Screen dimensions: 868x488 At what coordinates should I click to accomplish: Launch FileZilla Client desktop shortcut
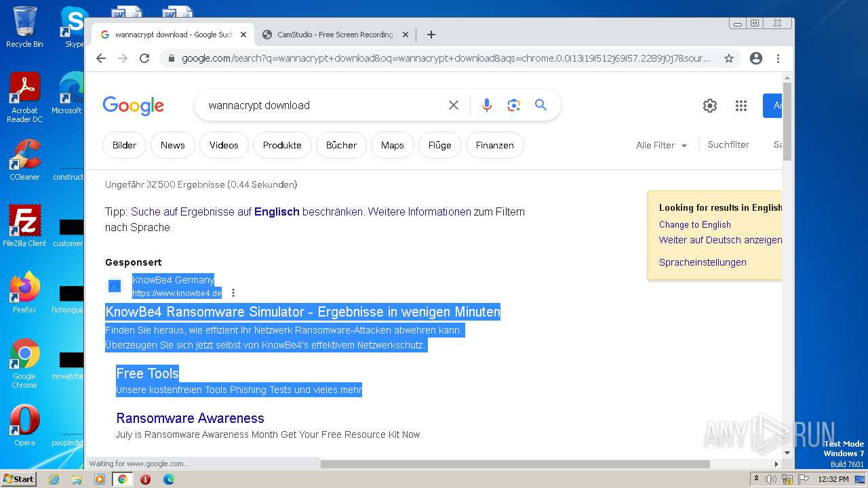tap(24, 226)
